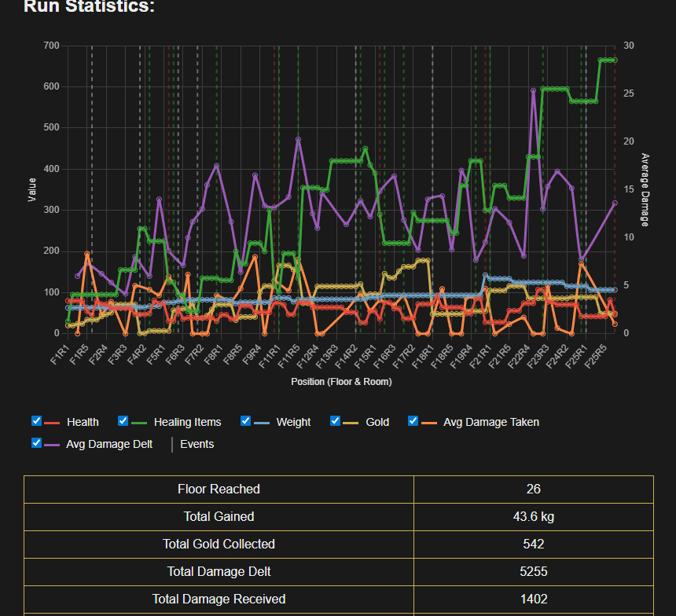Click the purple Avg Damage Delt swatch

tap(52, 445)
